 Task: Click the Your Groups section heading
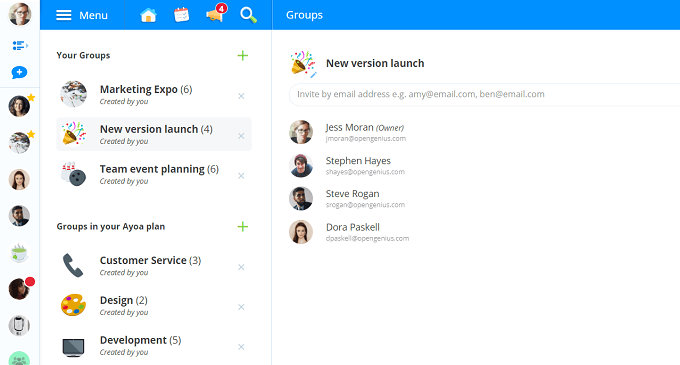83,55
